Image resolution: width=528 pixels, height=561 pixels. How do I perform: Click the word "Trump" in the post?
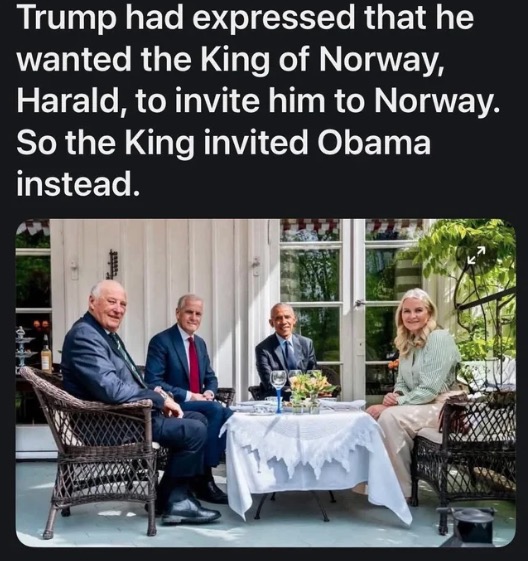tap(67, 20)
